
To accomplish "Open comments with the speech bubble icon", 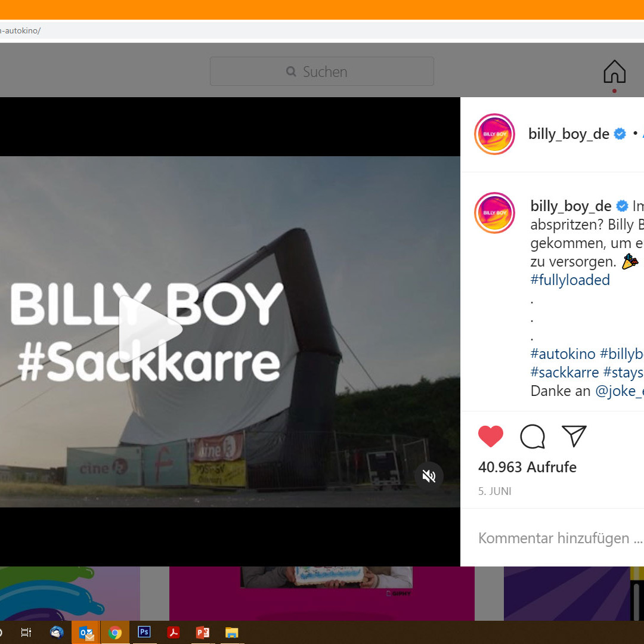I will pos(532,436).
